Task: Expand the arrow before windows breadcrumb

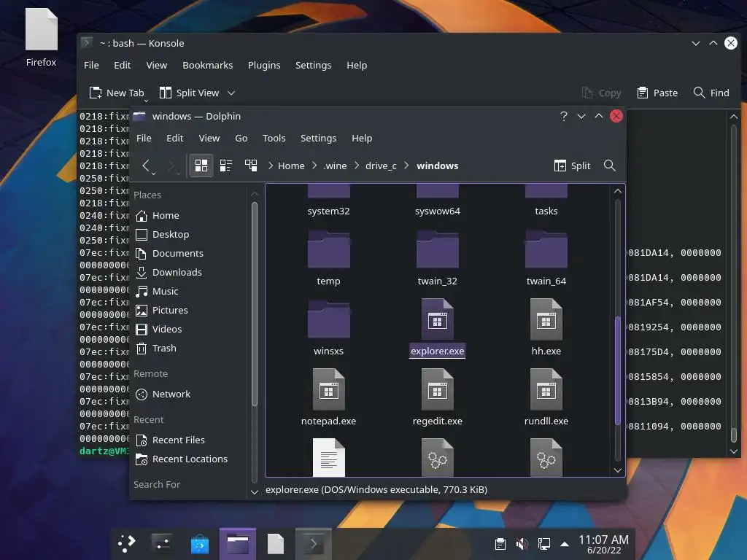Action: click(406, 166)
